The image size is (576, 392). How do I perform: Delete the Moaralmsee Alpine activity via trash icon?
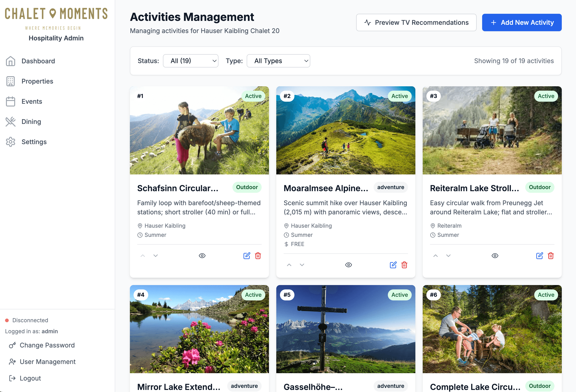[404, 265]
